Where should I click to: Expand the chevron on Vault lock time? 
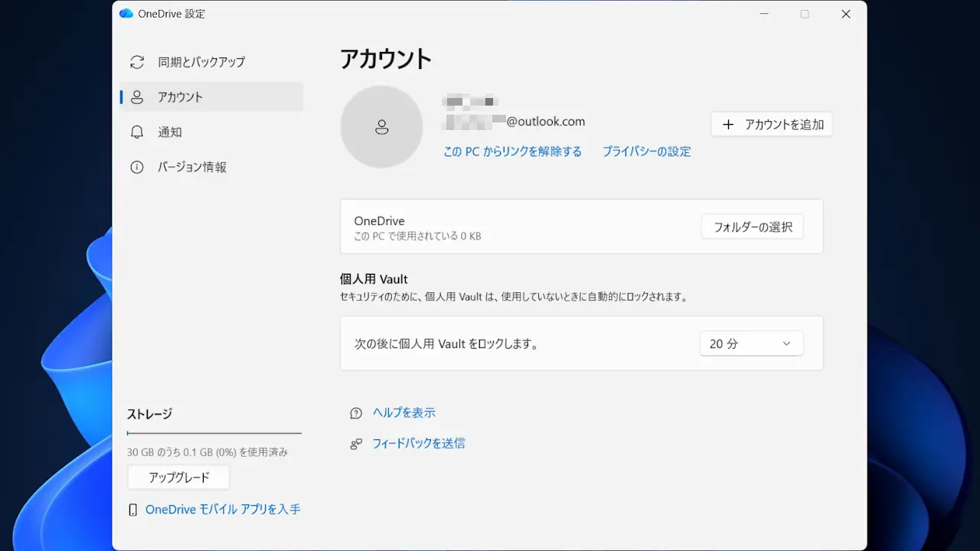click(786, 344)
